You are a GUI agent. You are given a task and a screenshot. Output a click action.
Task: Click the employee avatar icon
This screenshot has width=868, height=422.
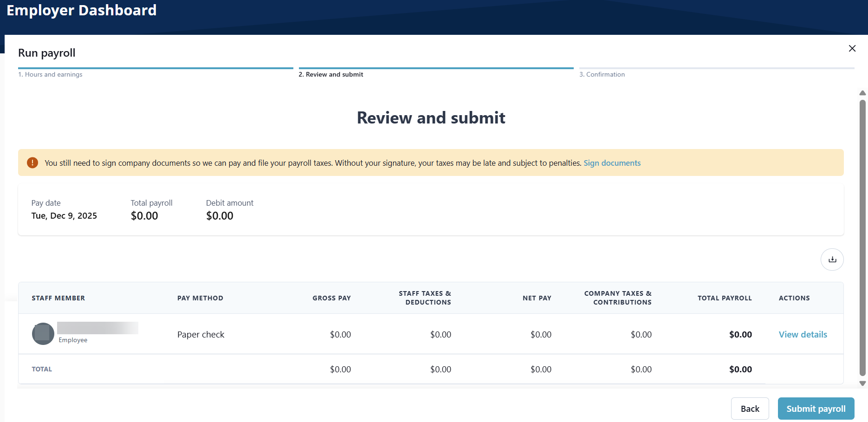(43, 334)
